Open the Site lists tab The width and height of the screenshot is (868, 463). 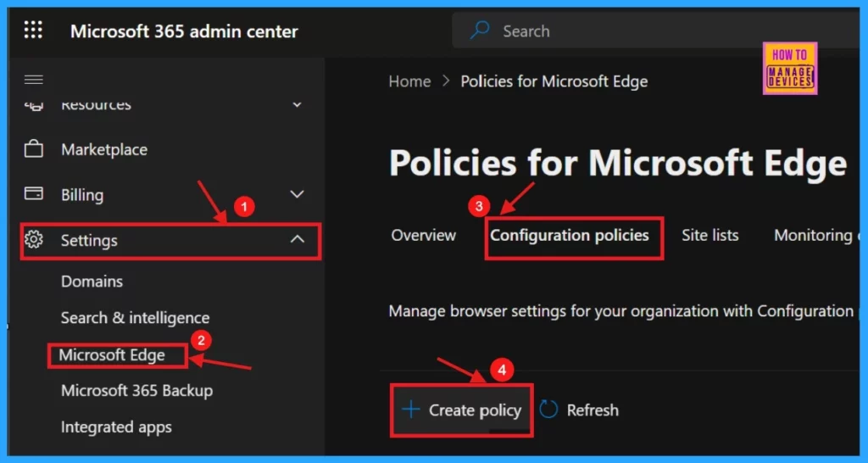tap(710, 236)
